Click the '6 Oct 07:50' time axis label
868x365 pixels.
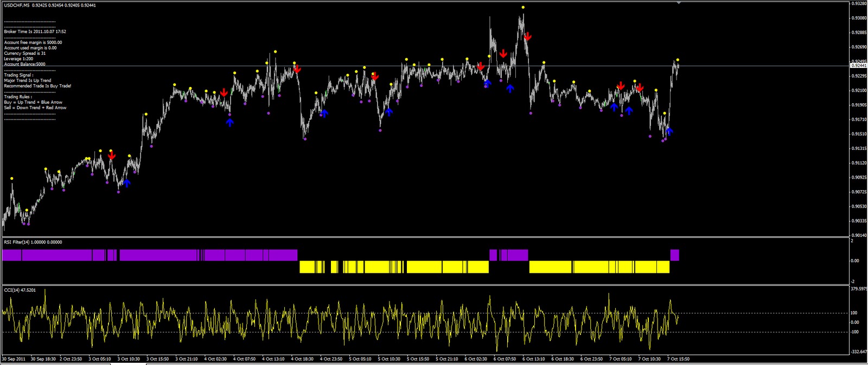point(505,359)
